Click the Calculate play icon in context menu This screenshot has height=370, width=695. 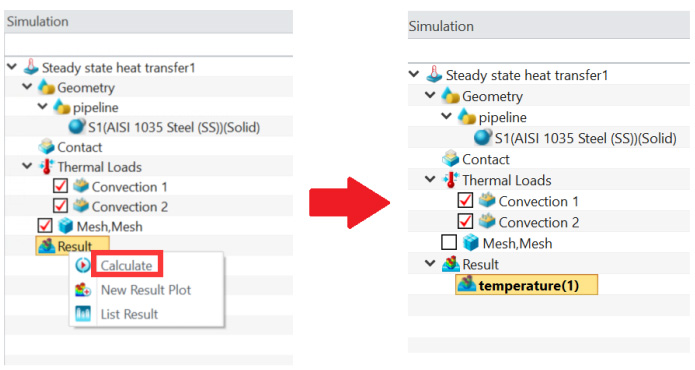click(x=82, y=265)
